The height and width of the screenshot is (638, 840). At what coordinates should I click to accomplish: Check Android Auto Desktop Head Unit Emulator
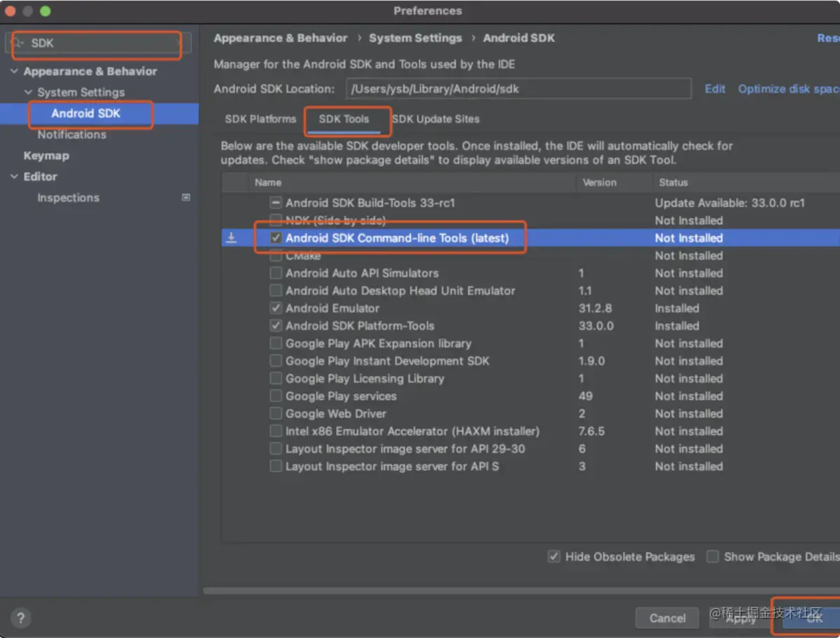pyautogui.click(x=276, y=291)
